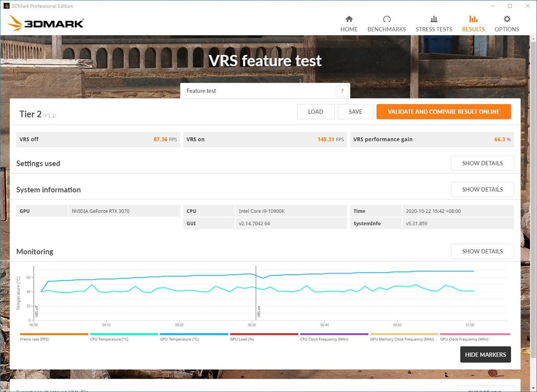This screenshot has width=537, height=392.
Task: Open the Options gear icon
Action: click(507, 19)
